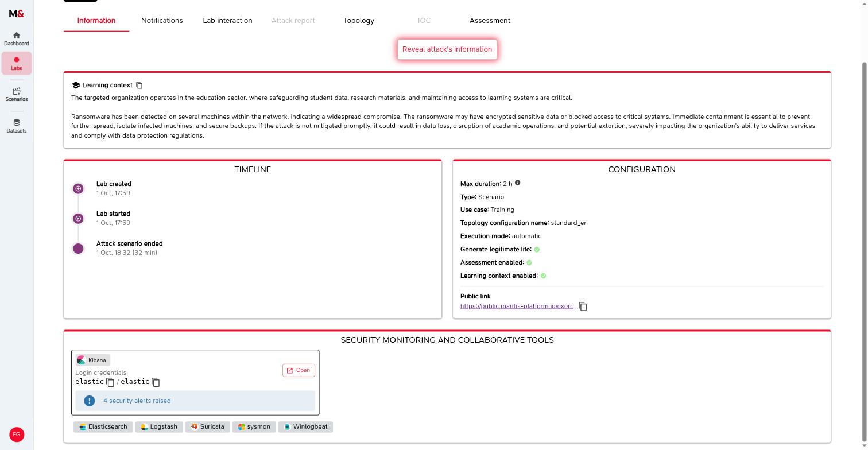Click the Attack scenario ended timeline marker
868x450 pixels.
coord(78,249)
